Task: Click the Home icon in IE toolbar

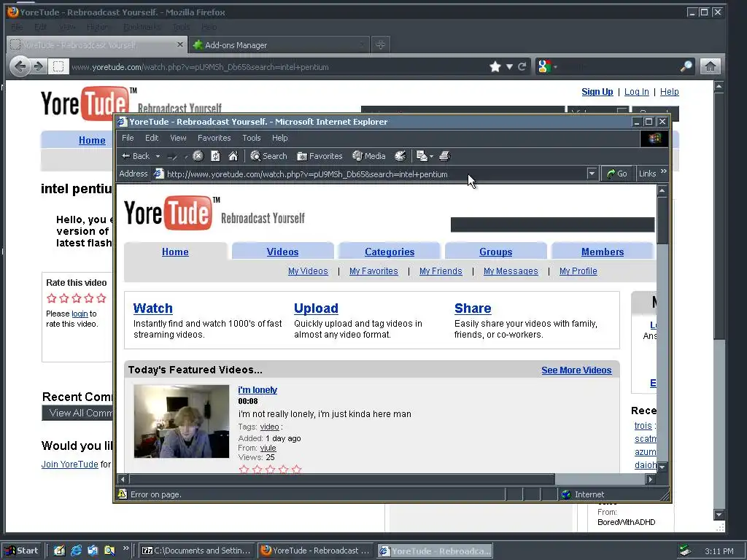Action: click(233, 156)
